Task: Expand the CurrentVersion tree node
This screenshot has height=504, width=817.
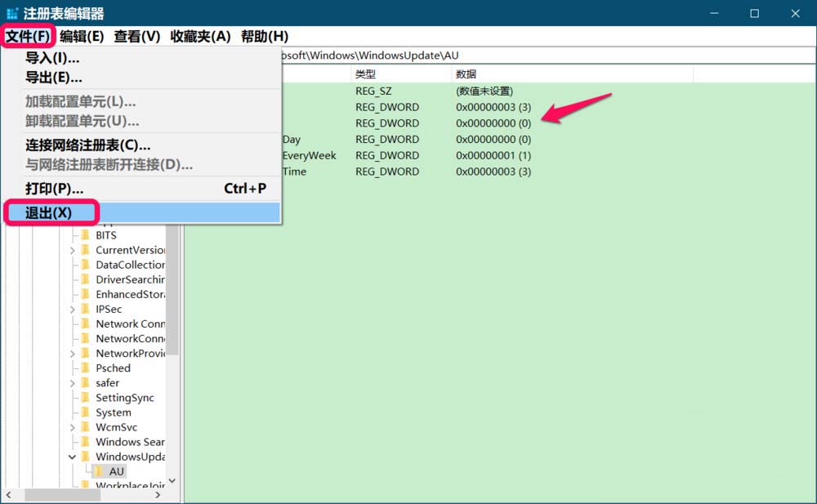Action: [x=73, y=250]
